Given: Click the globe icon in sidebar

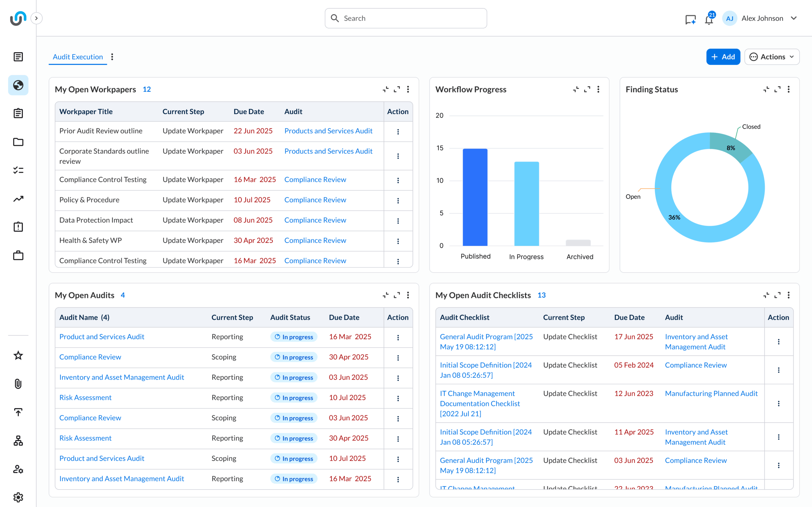Looking at the screenshot, I should click(x=18, y=85).
